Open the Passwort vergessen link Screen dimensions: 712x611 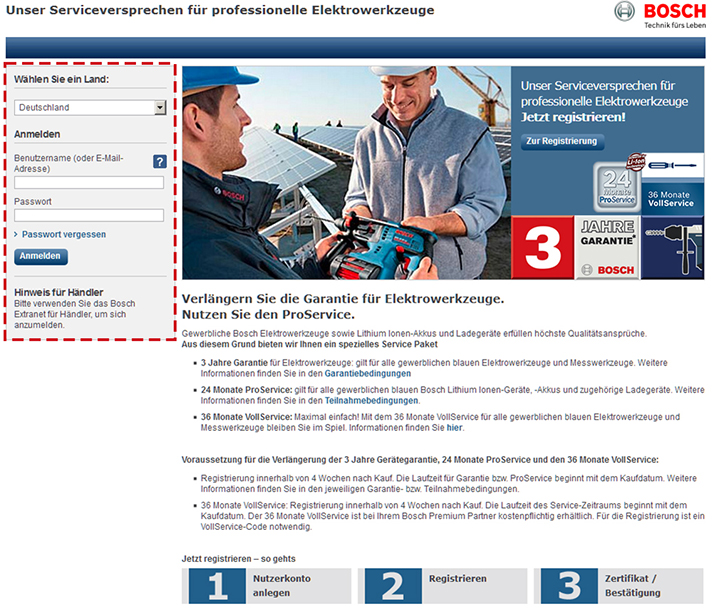click(64, 235)
